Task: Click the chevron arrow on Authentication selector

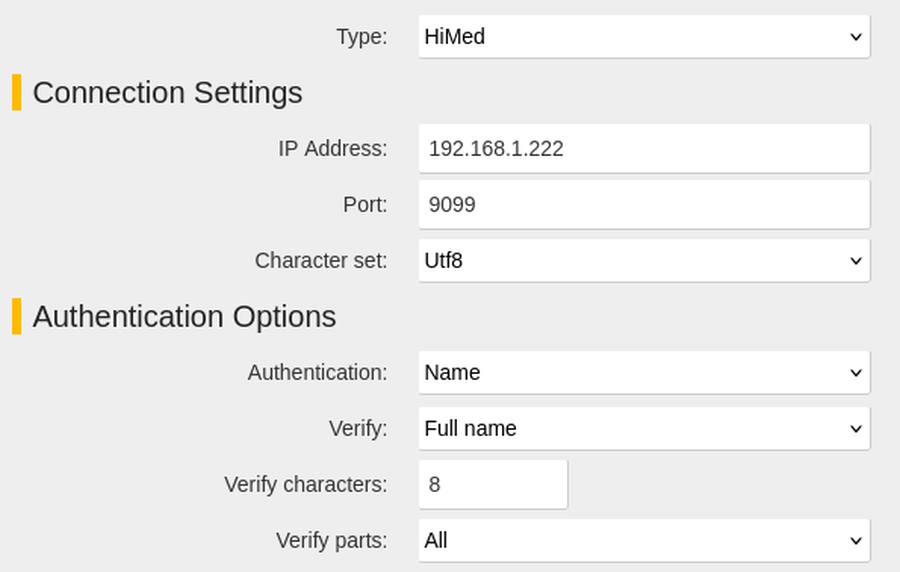Action: pos(855,373)
